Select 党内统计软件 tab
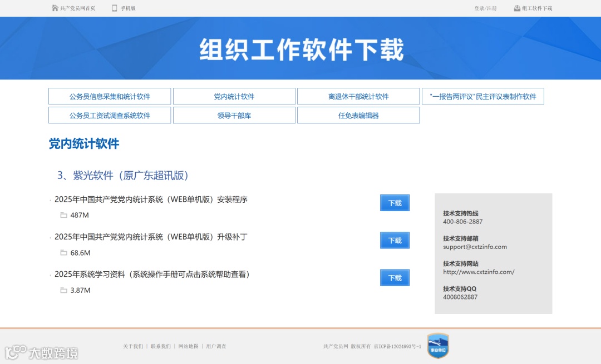 [234, 97]
